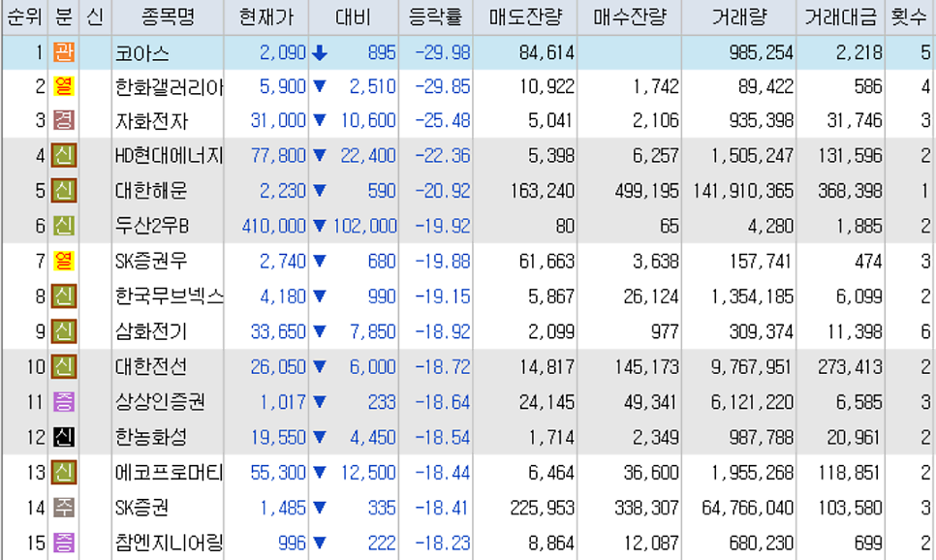Click the 신 badge icon for HD현대에너지
The image size is (936, 560).
(64, 156)
